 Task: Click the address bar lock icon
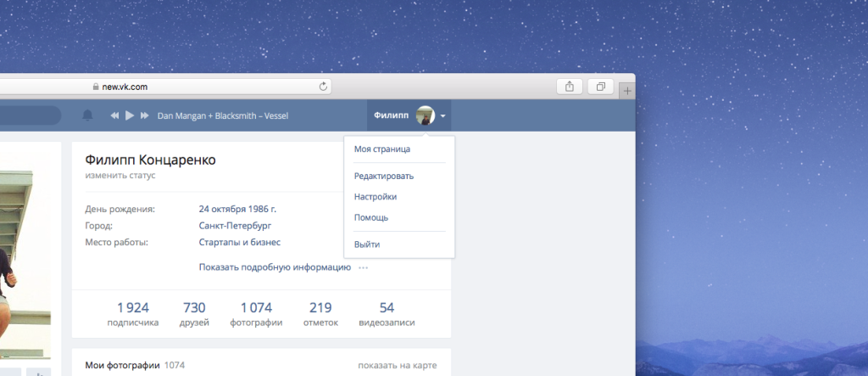pyautogui.click(x=96, y=87)
